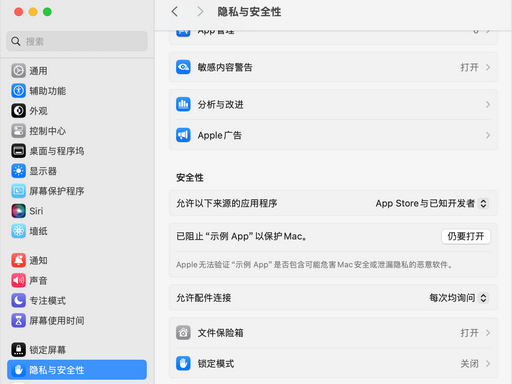Expand 文件保险箱 row chevron

[488, 333]
